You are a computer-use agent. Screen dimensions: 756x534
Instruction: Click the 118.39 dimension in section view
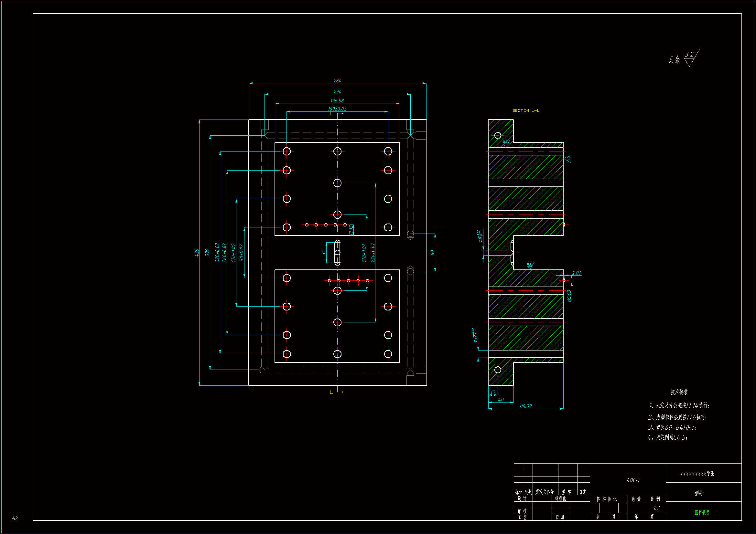pyautogui.click(x=525, y=406)
